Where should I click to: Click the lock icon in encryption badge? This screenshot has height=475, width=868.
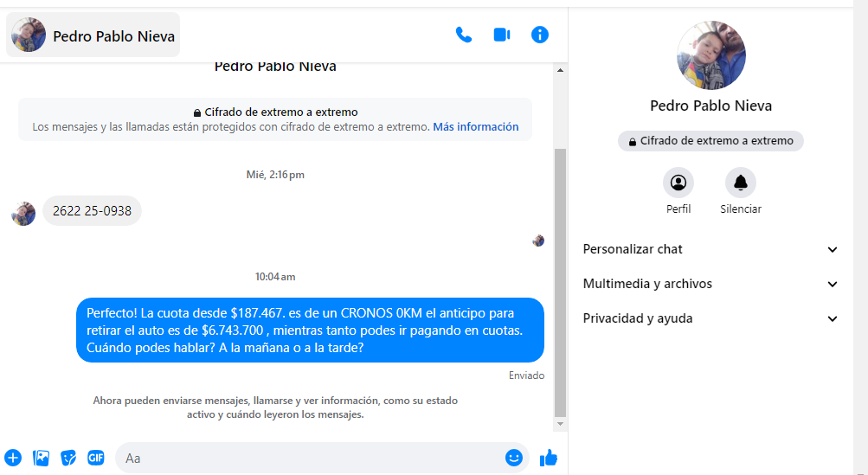pos(633,142)
